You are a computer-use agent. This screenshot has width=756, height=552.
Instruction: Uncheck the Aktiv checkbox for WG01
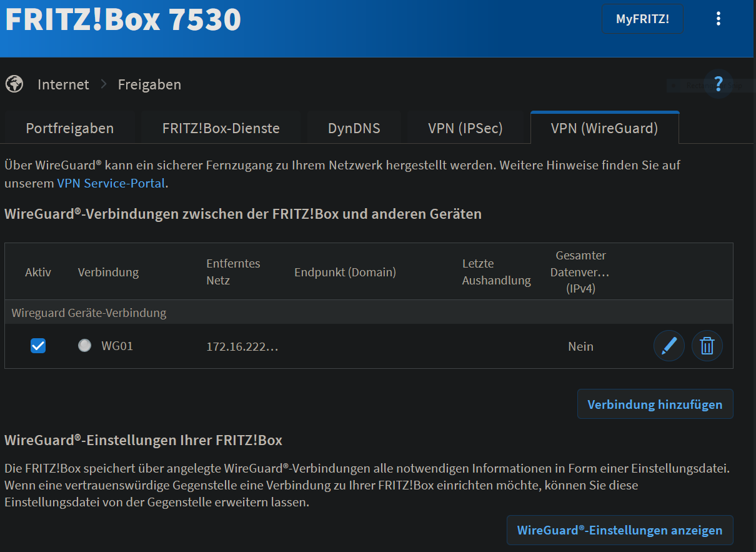(38, 346)
